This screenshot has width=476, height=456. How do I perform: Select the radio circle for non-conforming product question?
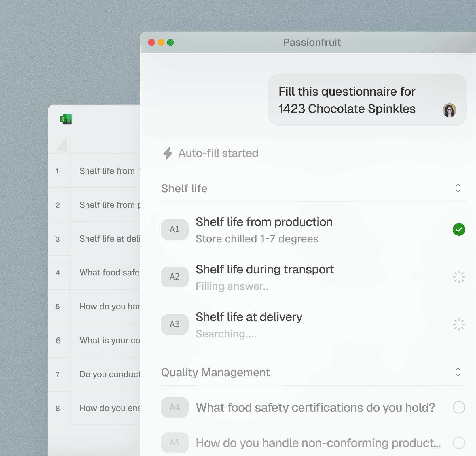point(459,443)
